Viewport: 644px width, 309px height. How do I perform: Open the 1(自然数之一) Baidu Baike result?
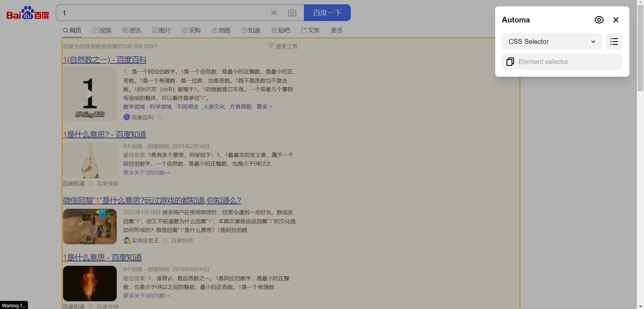coord(104,59)
